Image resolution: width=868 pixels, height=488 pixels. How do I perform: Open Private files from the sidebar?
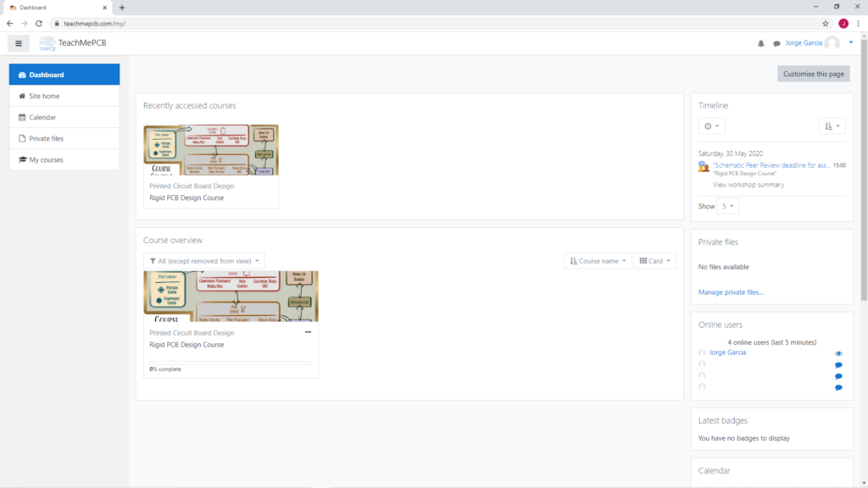(64, 138)
